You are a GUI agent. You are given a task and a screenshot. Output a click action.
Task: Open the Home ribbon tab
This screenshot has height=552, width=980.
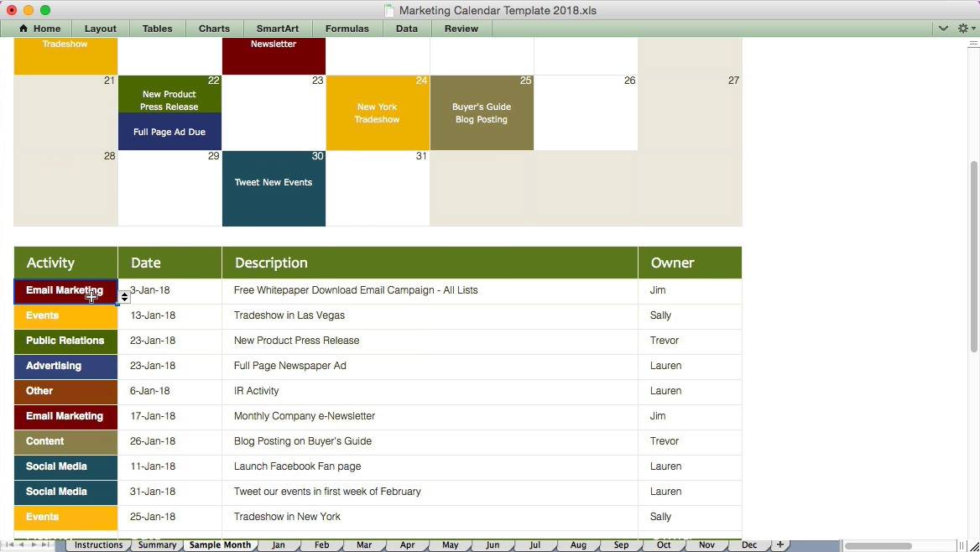(40, 29)
